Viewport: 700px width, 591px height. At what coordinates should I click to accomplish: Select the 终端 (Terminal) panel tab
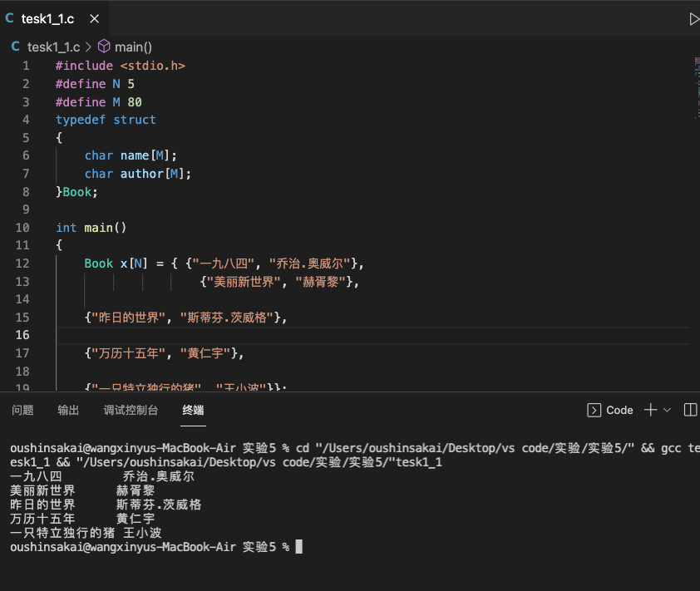pyautogui.click(x=193, y=410)
